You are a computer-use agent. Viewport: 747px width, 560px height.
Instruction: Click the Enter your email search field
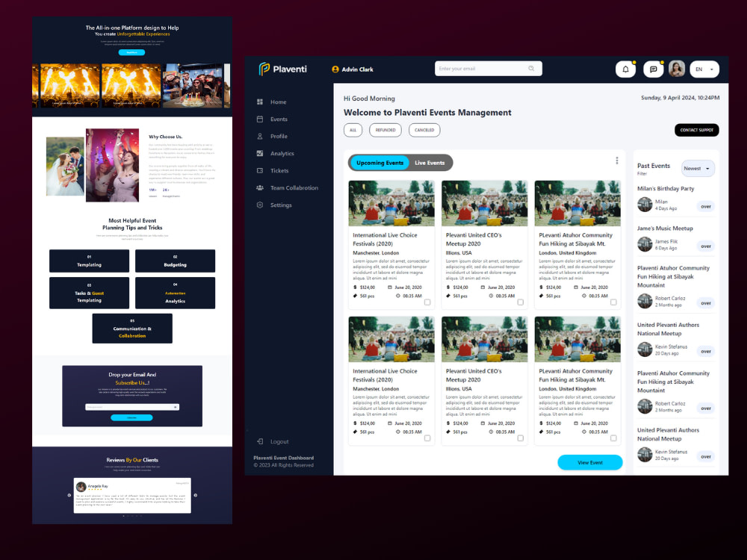[x=489, y=69]
